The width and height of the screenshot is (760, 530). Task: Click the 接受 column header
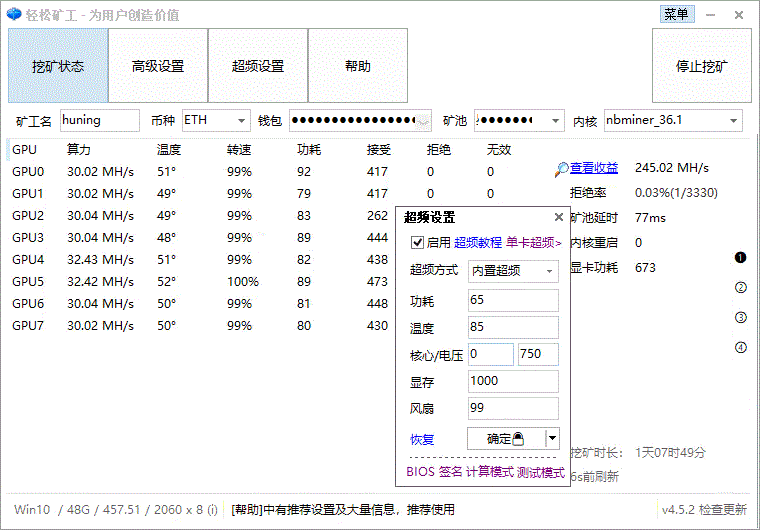(x=379, y=150)
